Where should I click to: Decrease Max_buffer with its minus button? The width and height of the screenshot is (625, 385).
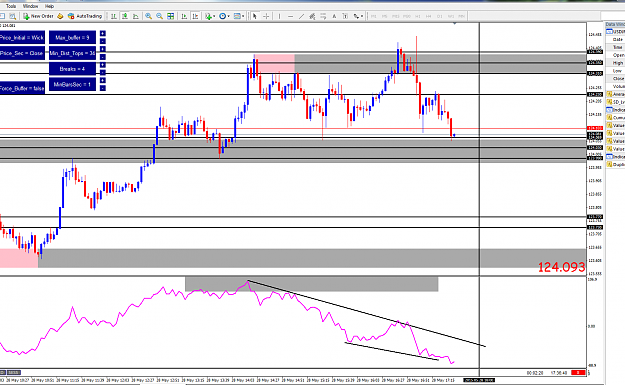click(x=102, y=41)
